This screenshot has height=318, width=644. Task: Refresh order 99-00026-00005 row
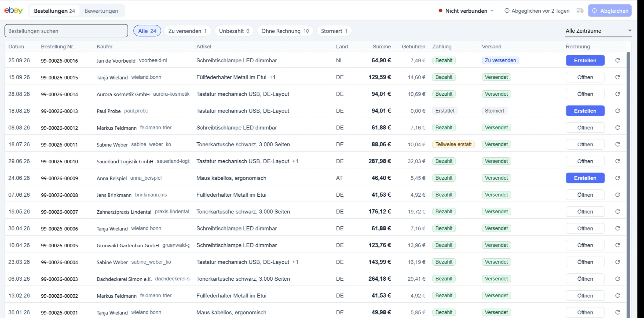(617, 245)
